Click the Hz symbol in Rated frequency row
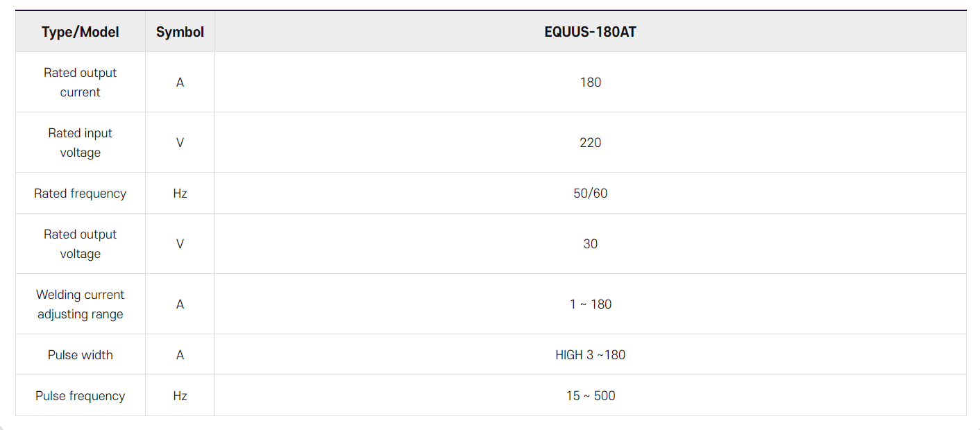 tap(180, 193)
